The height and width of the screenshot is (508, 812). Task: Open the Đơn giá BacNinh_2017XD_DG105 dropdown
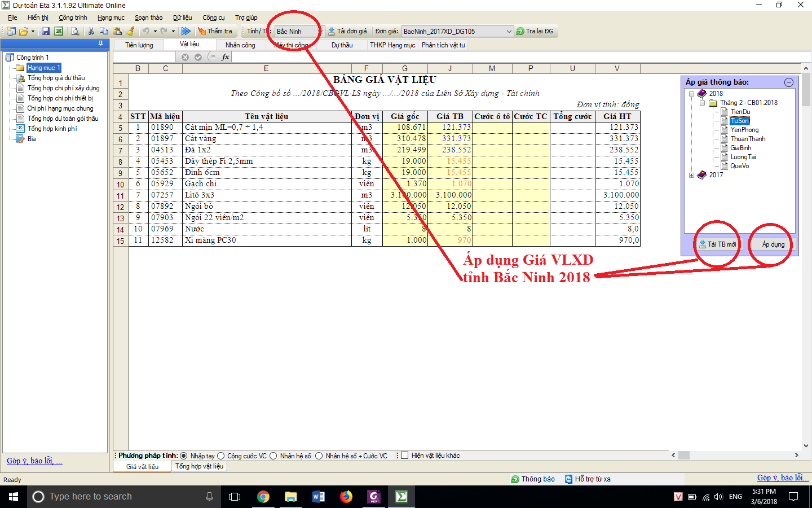pos(509,32)
